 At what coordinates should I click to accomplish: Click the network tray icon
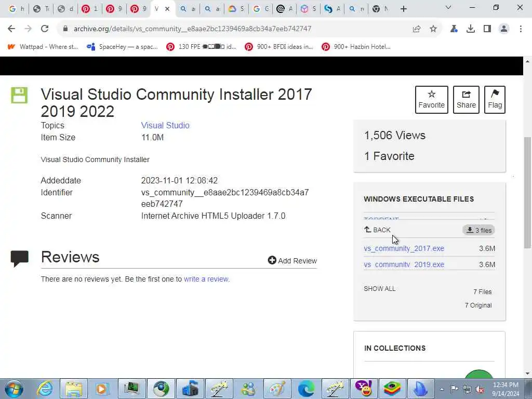coord(467,389)
